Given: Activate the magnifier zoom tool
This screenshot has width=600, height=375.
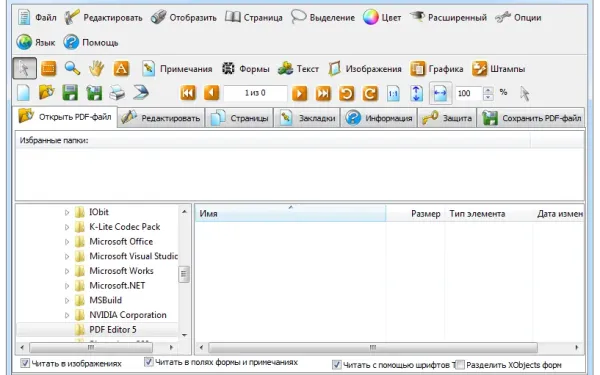Looking at the screenshot, I should click(x=72, y=68).
